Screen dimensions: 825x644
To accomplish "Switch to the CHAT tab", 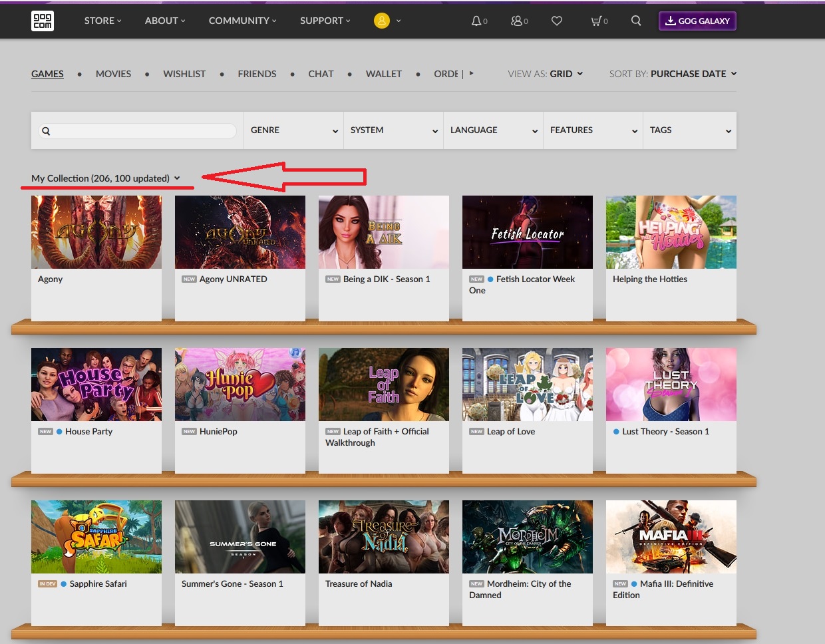I will tap(321, 74).
